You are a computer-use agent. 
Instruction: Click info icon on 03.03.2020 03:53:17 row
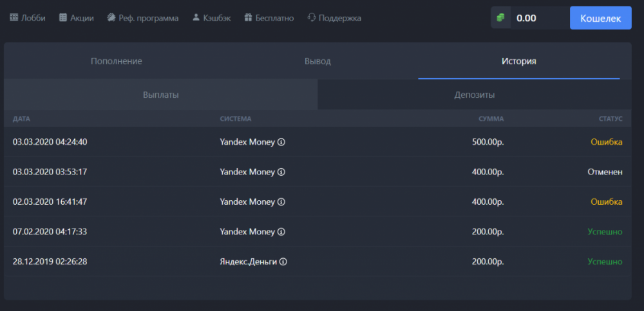[281, 172]
